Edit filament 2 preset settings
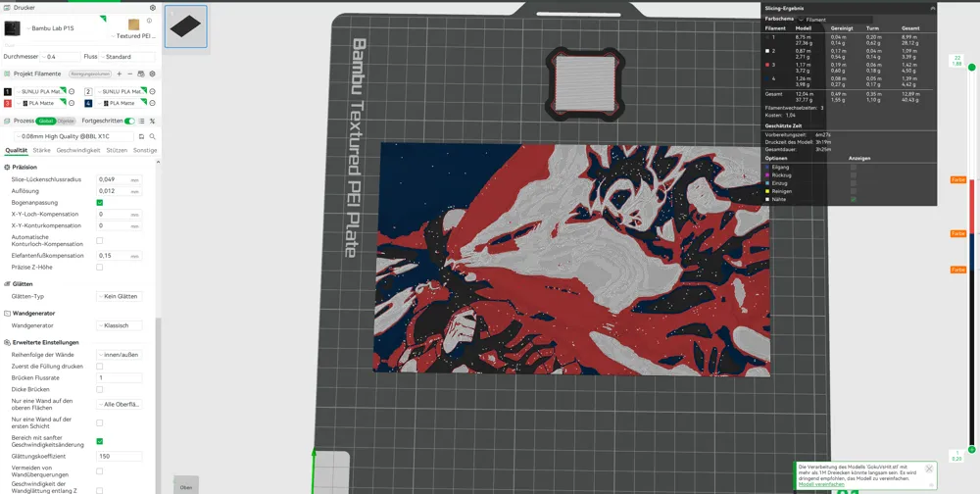Screen dimensions: 980x494 pyautogui.click(x=152, y=92)
